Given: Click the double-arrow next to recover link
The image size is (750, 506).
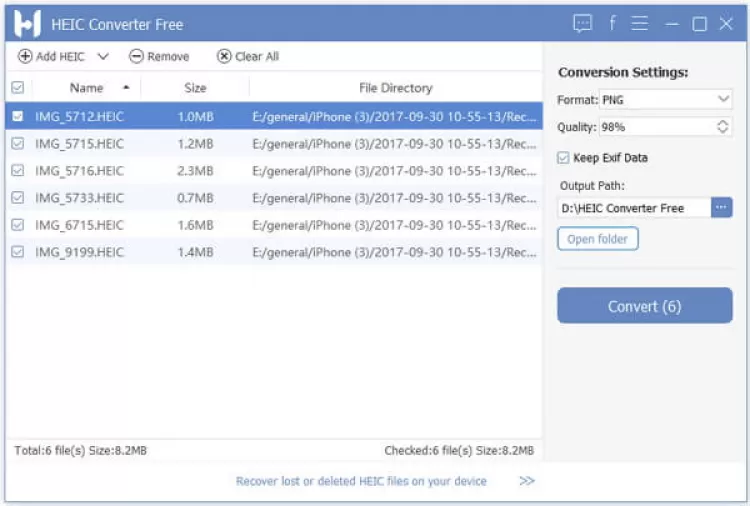Looking at the screenshot, I should 527,481.
